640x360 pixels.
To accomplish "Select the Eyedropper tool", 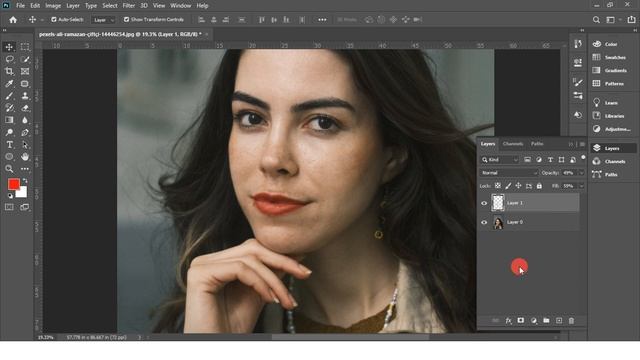I will (x=9, y=84).
